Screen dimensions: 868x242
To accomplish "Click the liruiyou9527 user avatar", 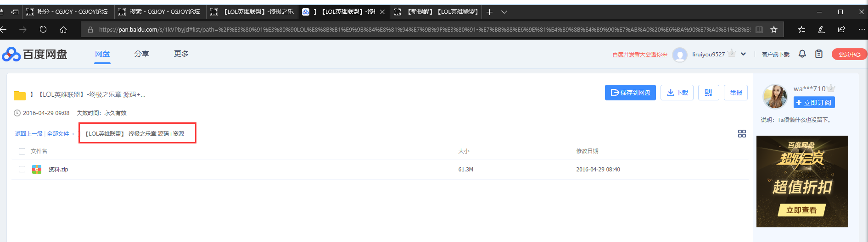I will [x=680, y=55].
